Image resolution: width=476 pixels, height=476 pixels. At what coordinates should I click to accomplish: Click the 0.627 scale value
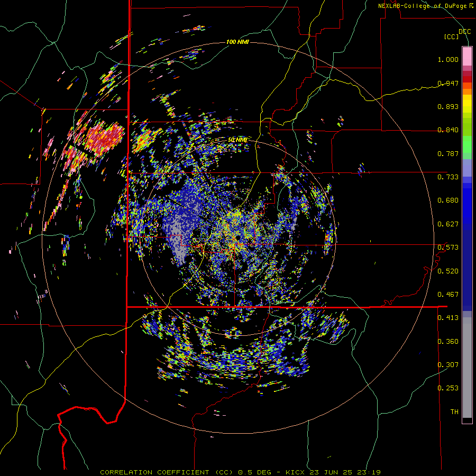pos(448,224)
